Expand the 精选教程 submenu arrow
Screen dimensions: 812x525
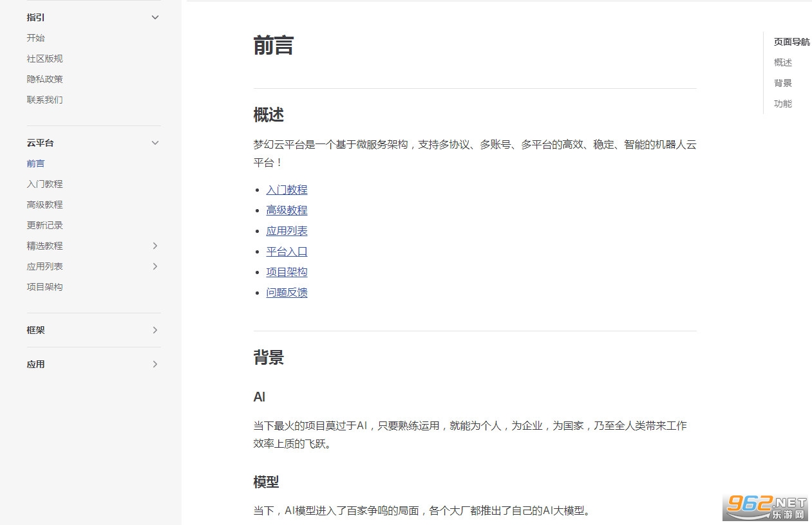(155, 246)
